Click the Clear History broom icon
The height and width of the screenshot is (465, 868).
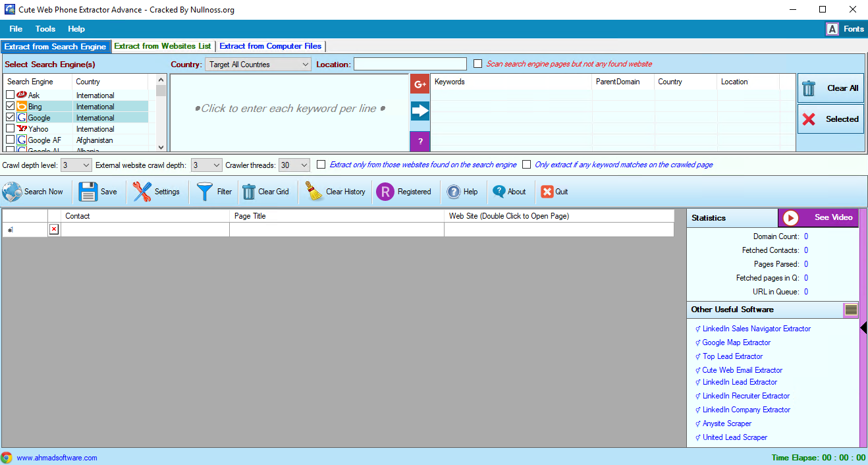(314, 192)
